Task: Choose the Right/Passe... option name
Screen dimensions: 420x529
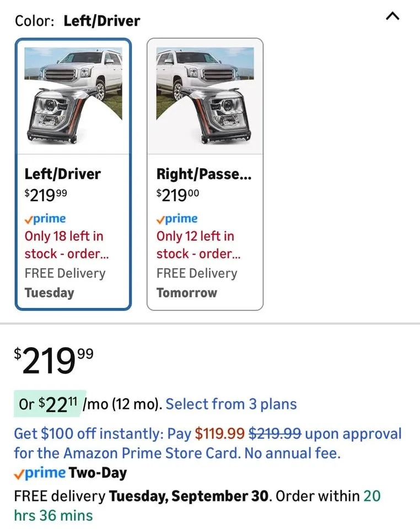Action: coord(203,174)
